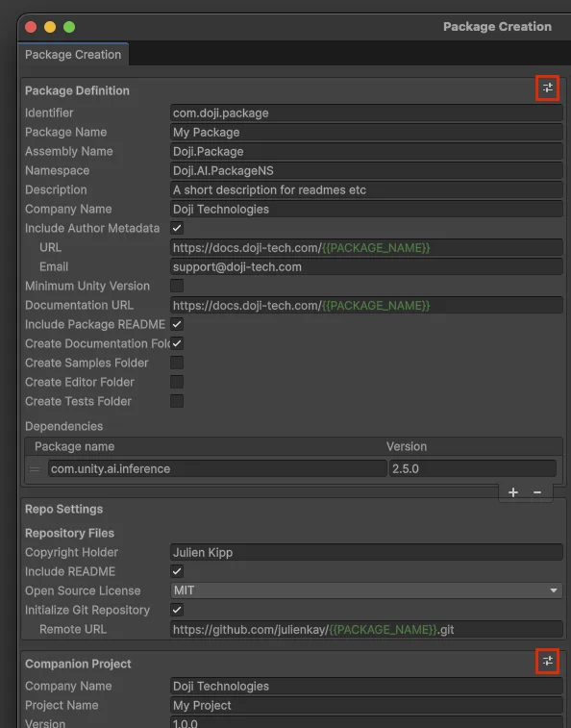Open presets icon in Package Definition header
Image resolution: width=571 pixels, height=728 pixels.
(x=547, y=88)
